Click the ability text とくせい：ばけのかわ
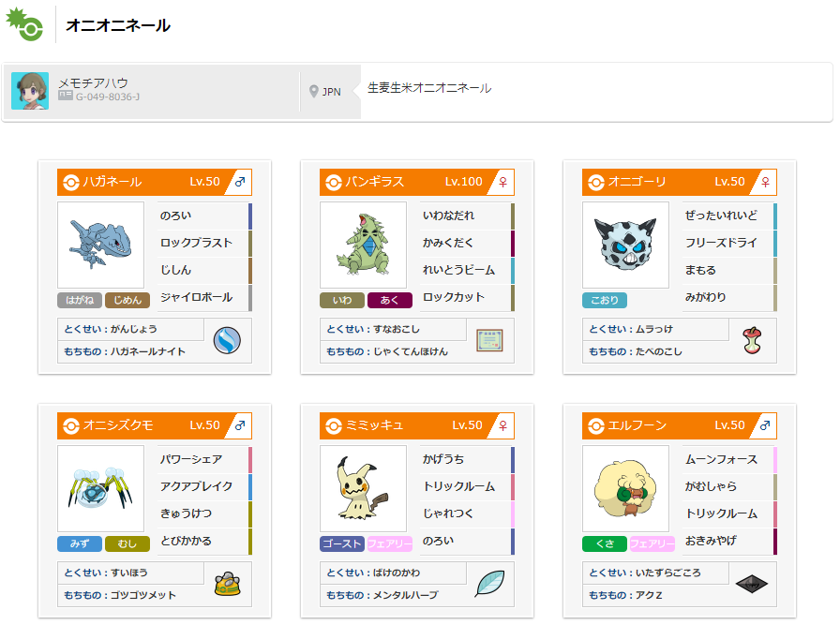The width and height of the screenshot is (840, 625). pos(373,573)
